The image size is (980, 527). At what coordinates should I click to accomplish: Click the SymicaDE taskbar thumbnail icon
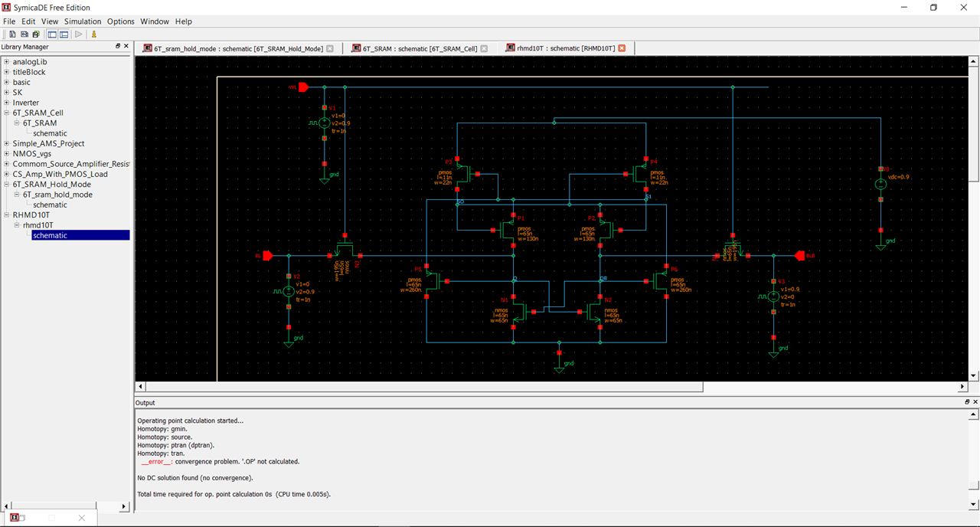[x=15, y=518]
